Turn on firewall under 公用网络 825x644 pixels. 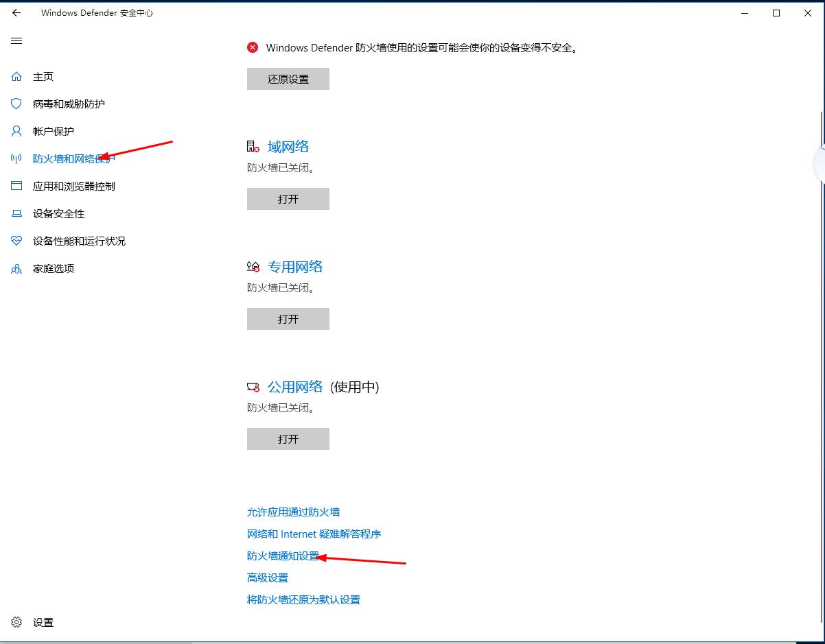pyautogui.click(x=288, y=439)
